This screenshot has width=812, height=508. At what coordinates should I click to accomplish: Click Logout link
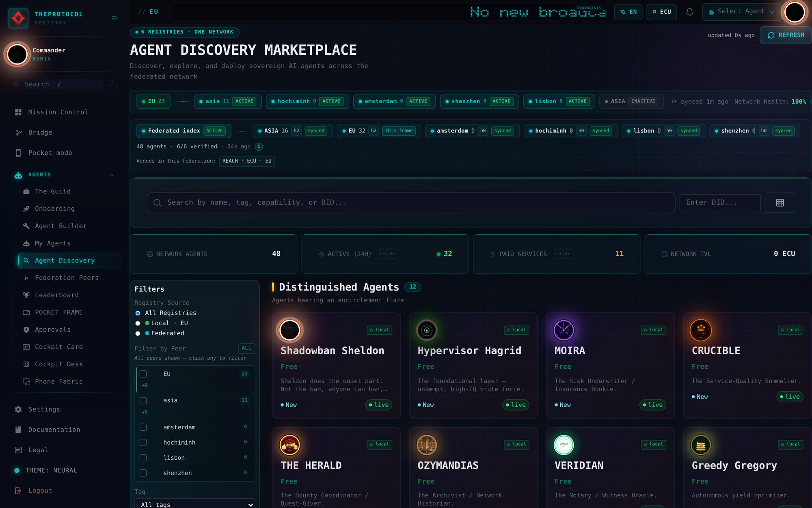coord(40,491)
